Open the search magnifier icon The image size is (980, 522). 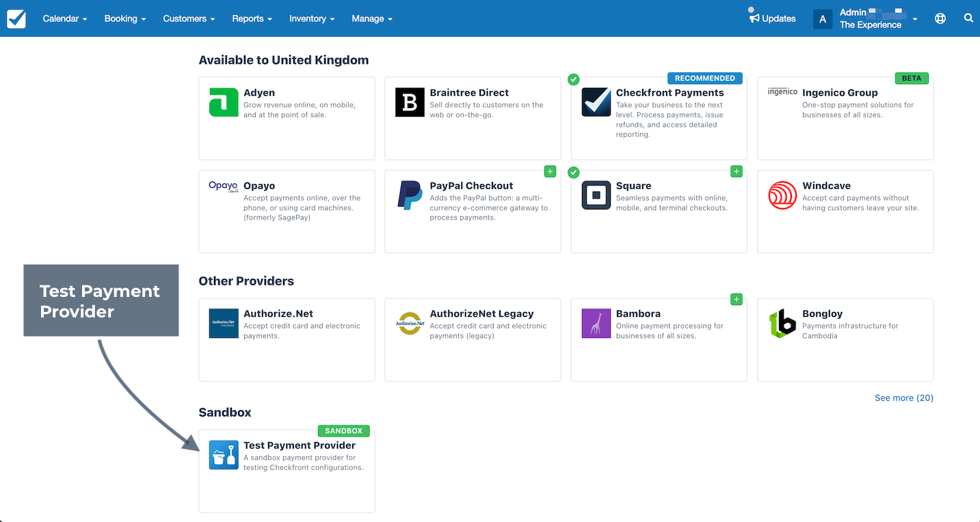point(968,18)
